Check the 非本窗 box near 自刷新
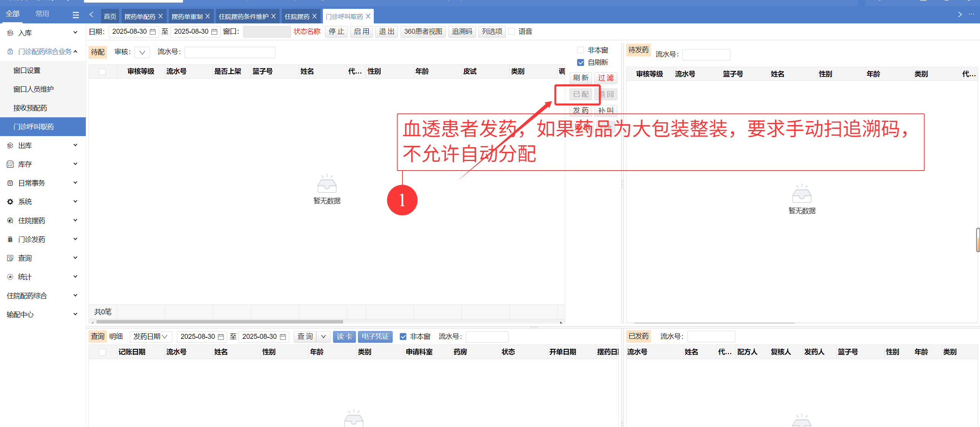This screenshot has height=427, width=980. coord(581,50)
